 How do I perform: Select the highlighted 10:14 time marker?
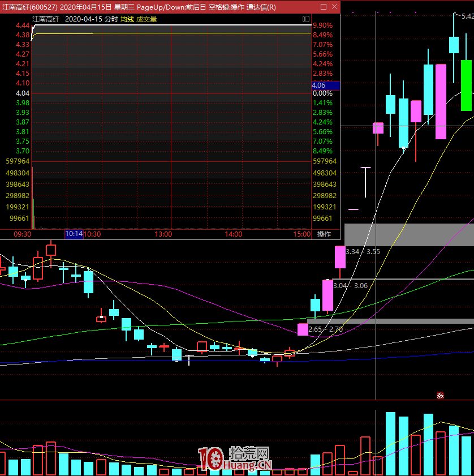(74, 234)
